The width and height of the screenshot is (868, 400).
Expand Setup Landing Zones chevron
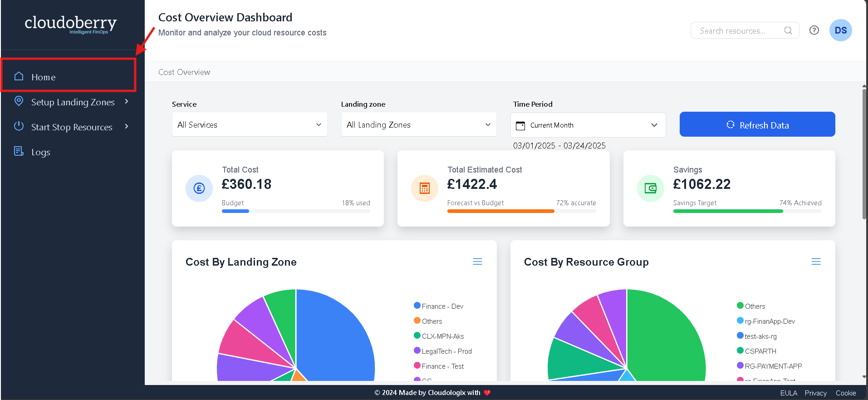pos(127,101)
